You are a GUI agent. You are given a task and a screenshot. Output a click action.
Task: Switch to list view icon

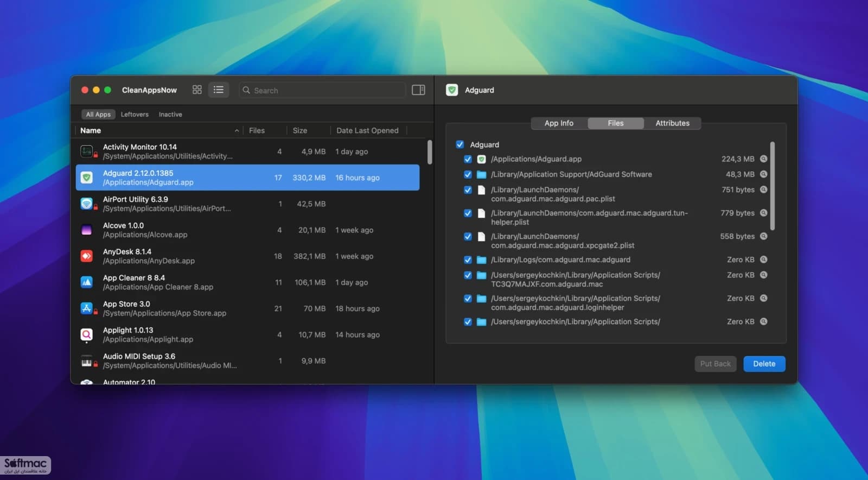(x=219, y=90)
